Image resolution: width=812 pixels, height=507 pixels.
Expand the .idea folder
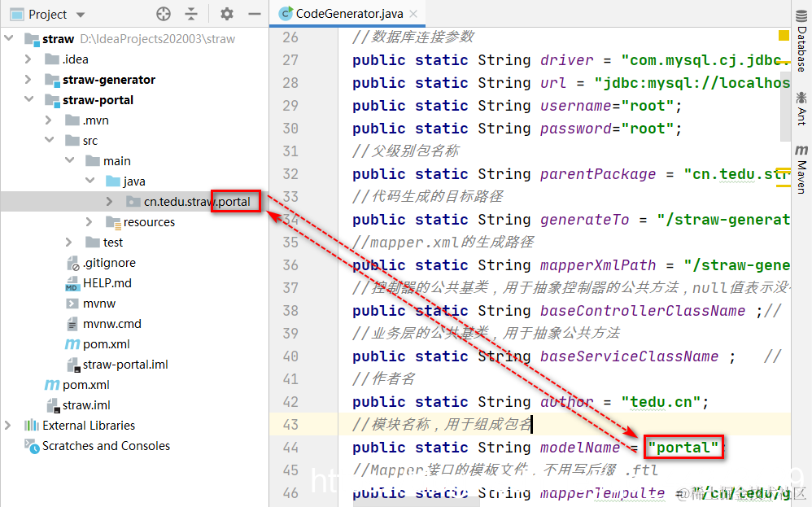point(28,59)
